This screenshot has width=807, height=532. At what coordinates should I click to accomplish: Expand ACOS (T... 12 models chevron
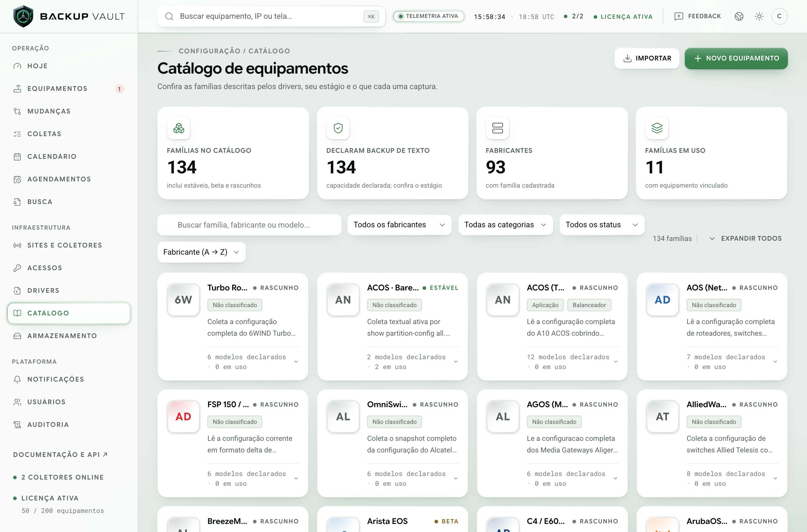[616, 362]
